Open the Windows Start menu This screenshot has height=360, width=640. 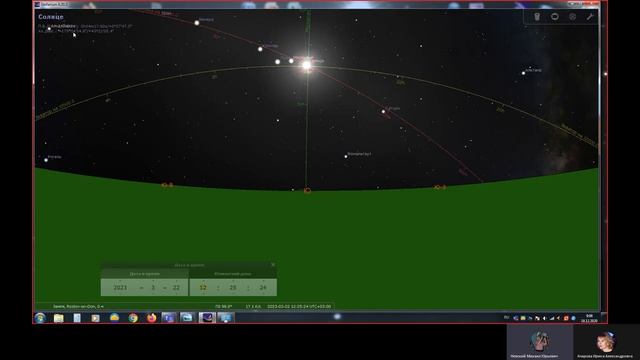pos(40,318)
